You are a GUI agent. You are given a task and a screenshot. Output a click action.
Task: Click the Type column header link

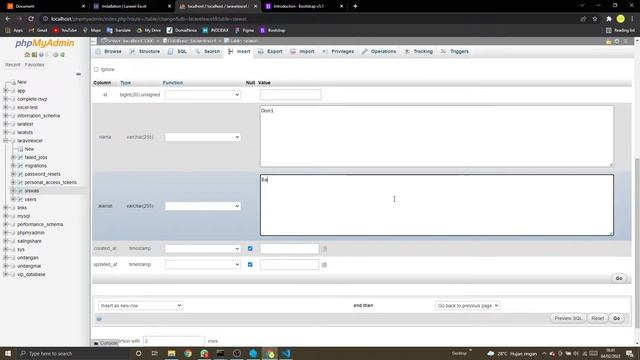(125, 83)
